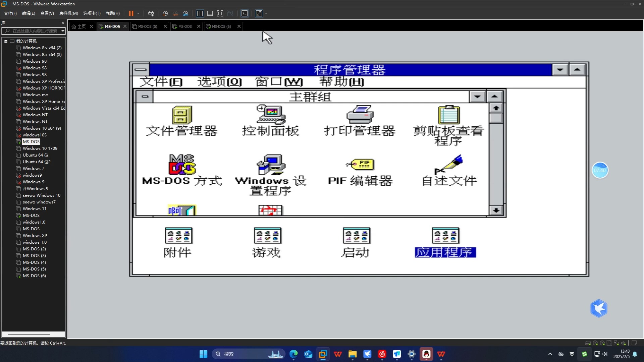644x362 pixels.
Task: Open the 程序管理器 control menu box
Action: (x=141, y=70)
